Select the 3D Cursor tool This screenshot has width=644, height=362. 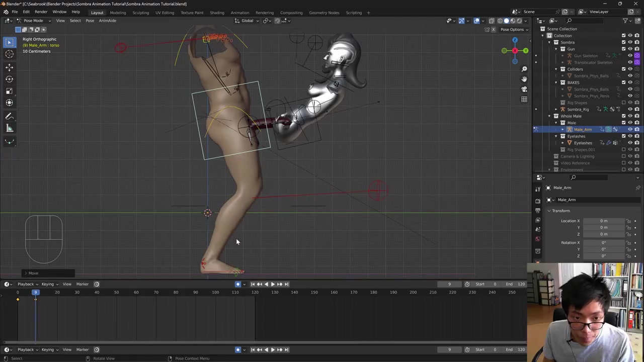point(9,54)
